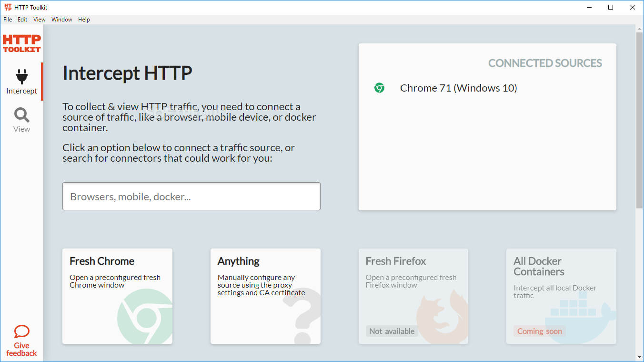Click the Give feedback speech bubble

22,331
